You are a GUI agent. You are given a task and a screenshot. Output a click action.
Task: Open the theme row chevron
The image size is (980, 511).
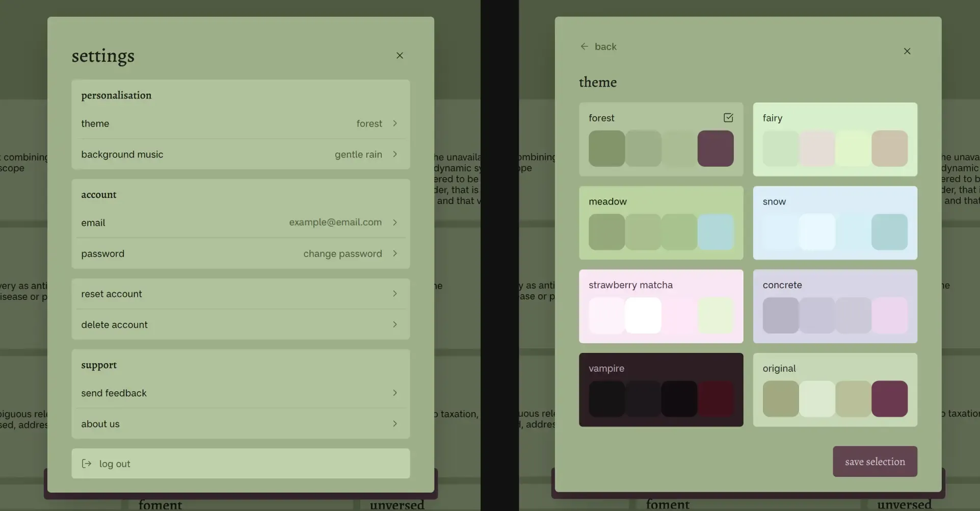coord(394,123)
